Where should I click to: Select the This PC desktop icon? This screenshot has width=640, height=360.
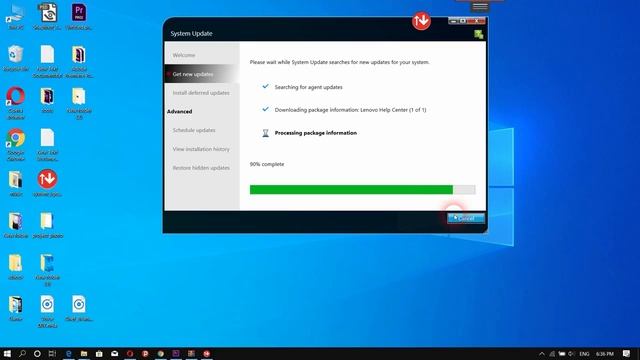(16, 17)
